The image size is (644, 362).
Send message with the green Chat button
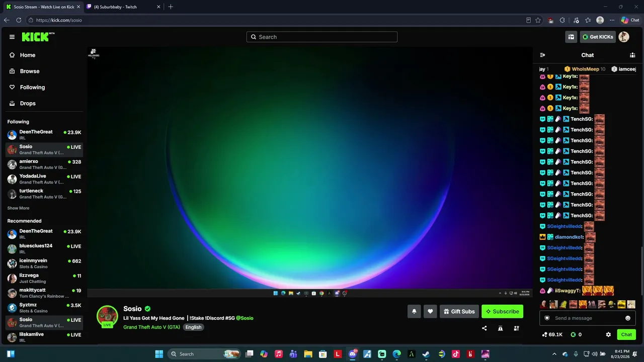(x=626, y=334)
